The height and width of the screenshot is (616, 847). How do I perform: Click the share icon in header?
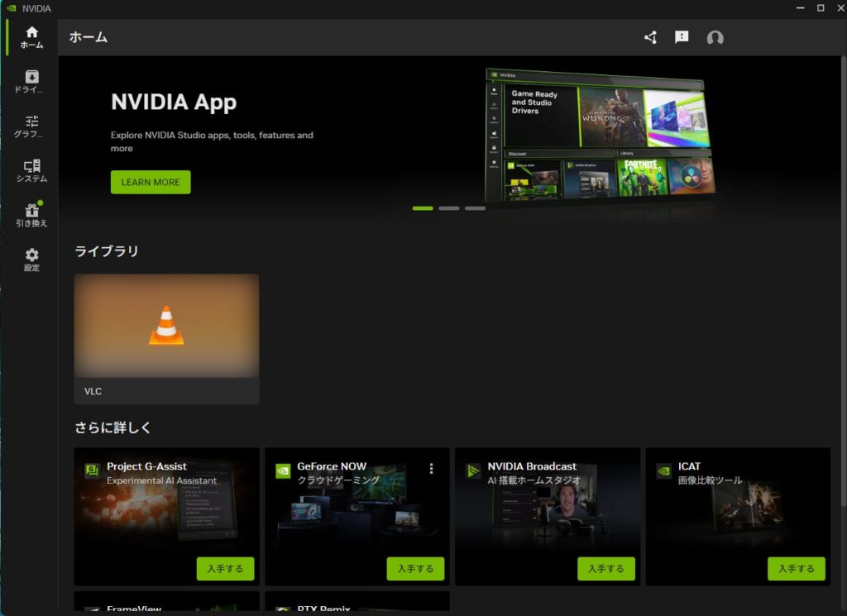click(650, 37)
